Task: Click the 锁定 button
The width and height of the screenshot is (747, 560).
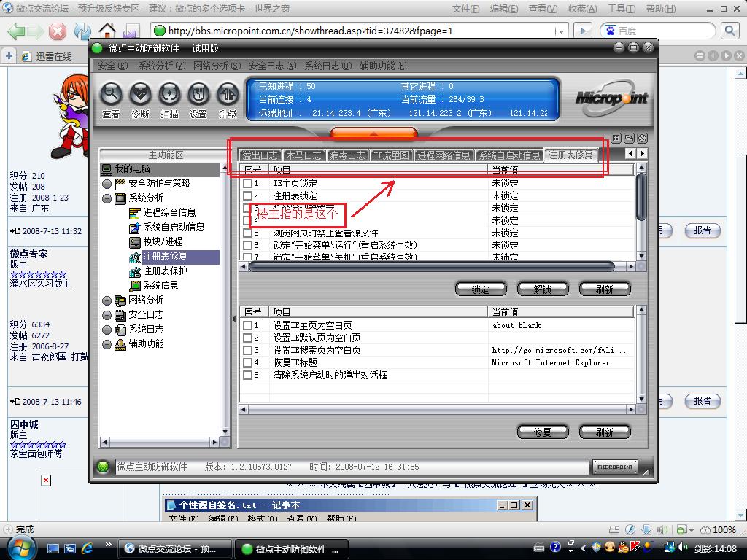Action: tap(481, 289)
